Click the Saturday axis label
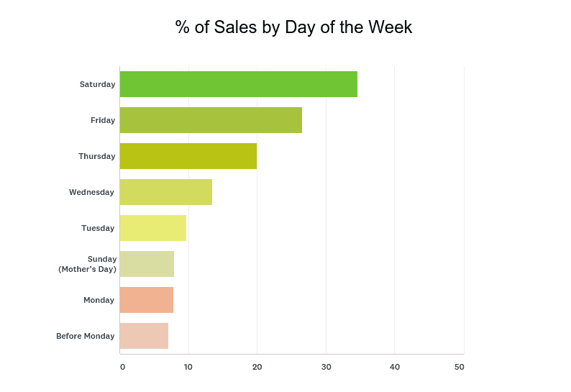The width and height of the screenshot is (571, 392). pos(97,84)
